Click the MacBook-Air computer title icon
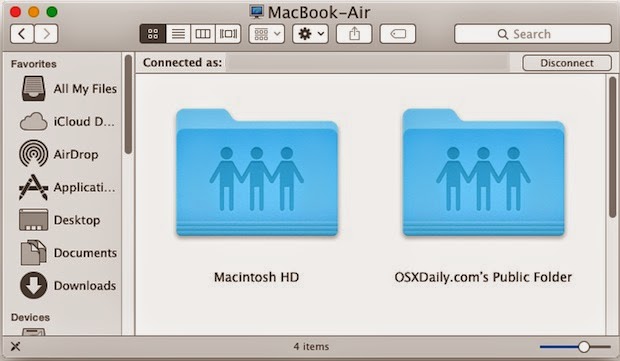 pos(257,12)
